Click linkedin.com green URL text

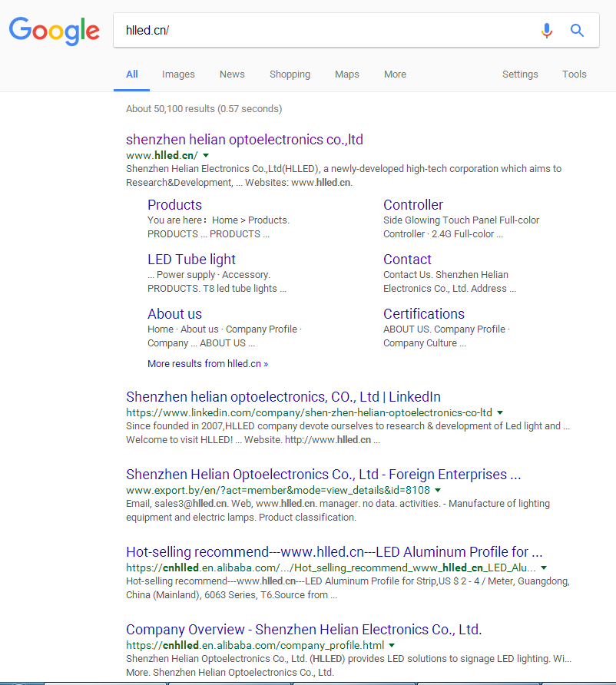[x=309, y=412]
